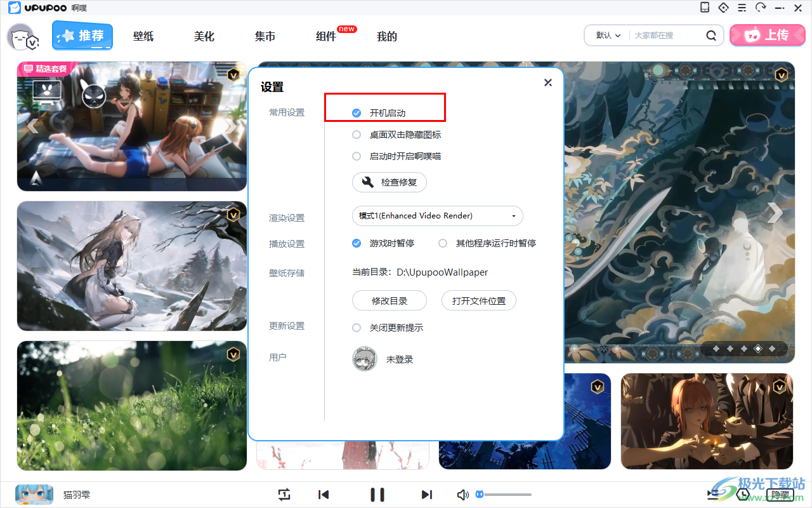Click the 上传 upload button

767,36
